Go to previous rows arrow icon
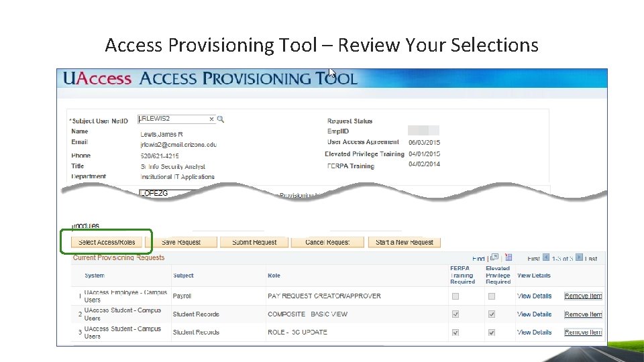Screen dimensions: 644x362 click(x=546, y=257)
